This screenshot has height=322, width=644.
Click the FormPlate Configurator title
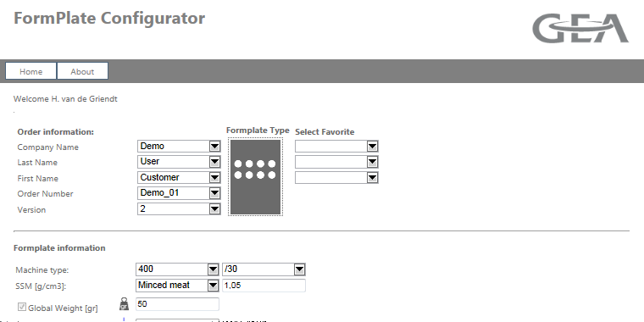point(109,19)
